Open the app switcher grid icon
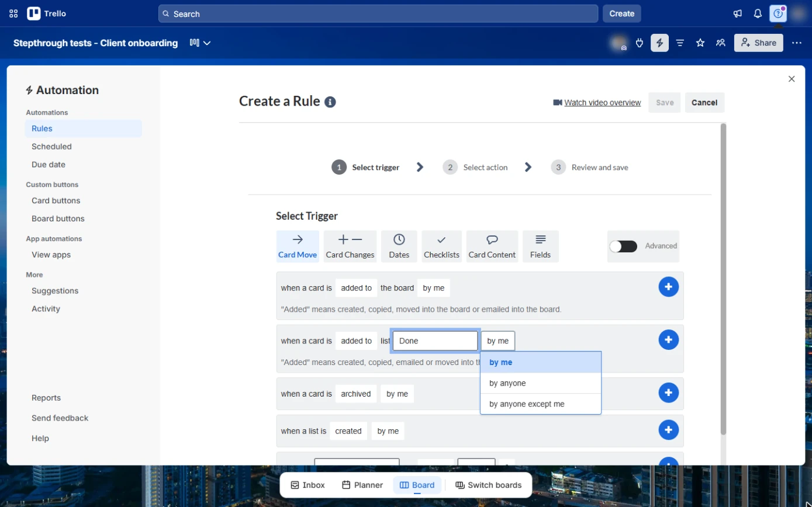 click(13, 13)
